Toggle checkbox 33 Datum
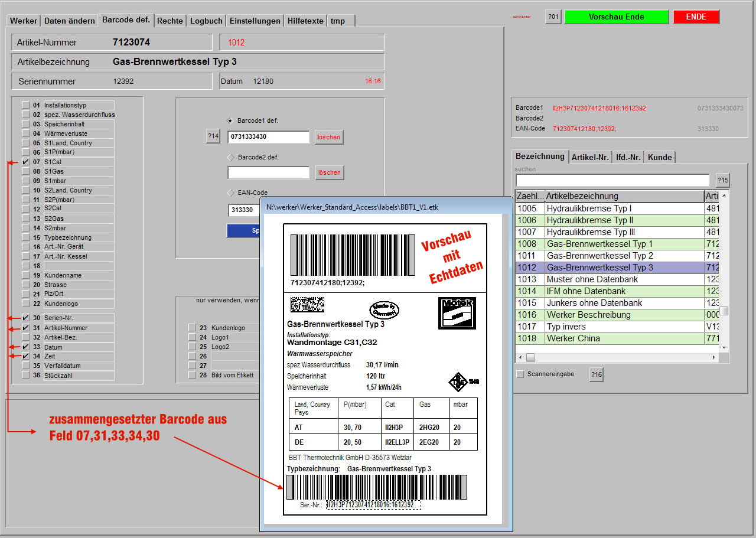756x538 pixels. [x=25, y=347]
